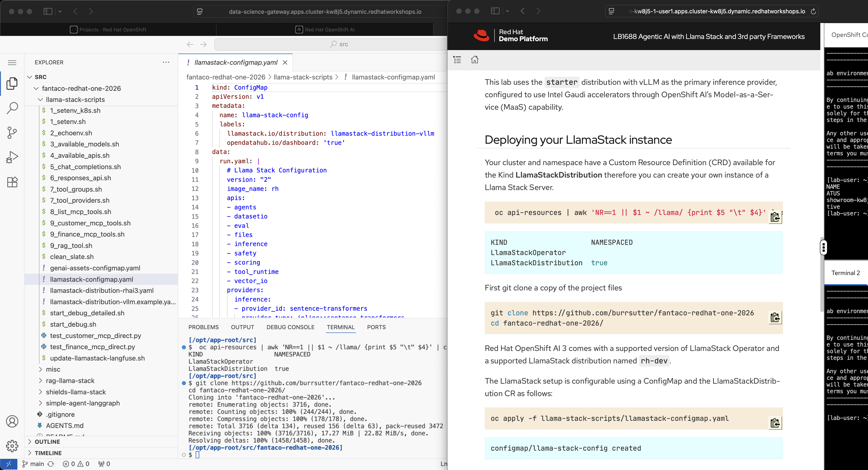Image resolution: width=868 pixels, height=470 pixels.
Task: Click the home icon in lab guide
Action: [474, 60]
